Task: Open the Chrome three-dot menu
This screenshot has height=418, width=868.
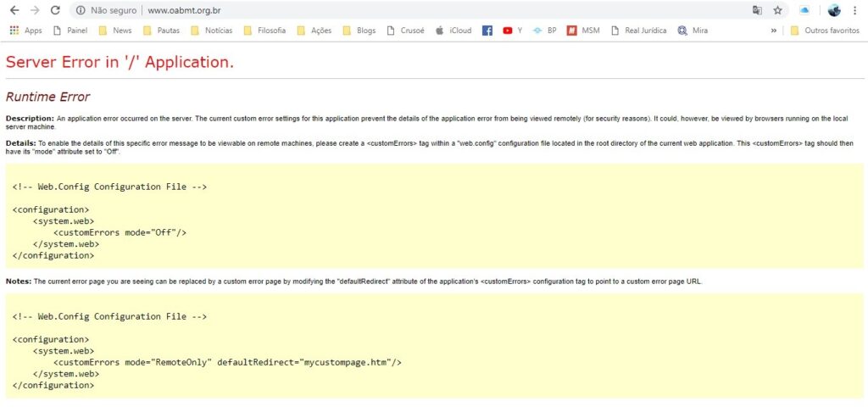Action: [x=854, y=10]
